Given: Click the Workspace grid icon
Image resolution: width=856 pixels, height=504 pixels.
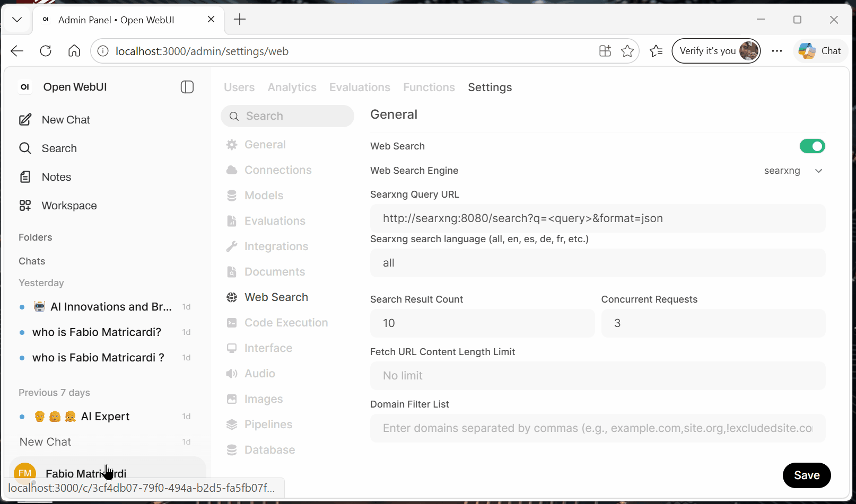Looking at the screenshot, I should point(25,206).
